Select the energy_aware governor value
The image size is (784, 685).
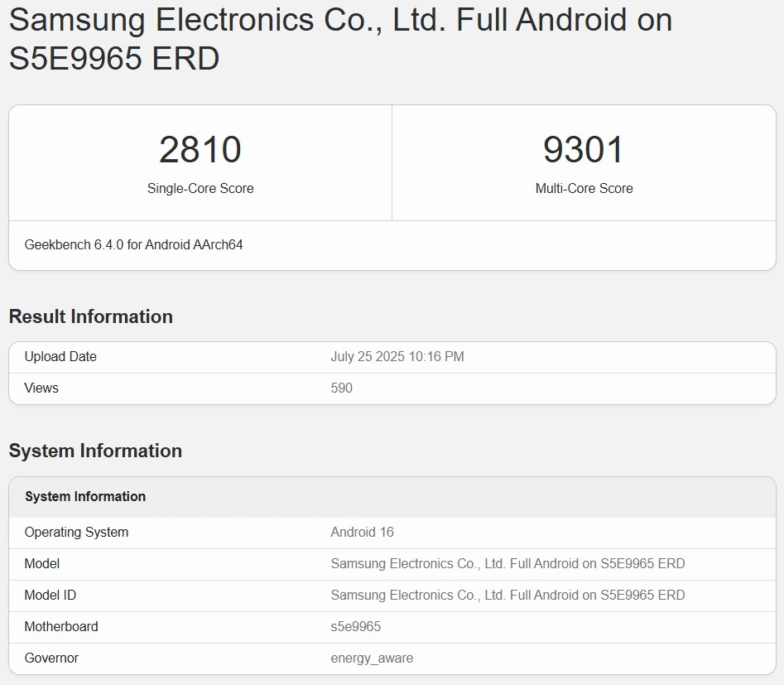(372, 658)
